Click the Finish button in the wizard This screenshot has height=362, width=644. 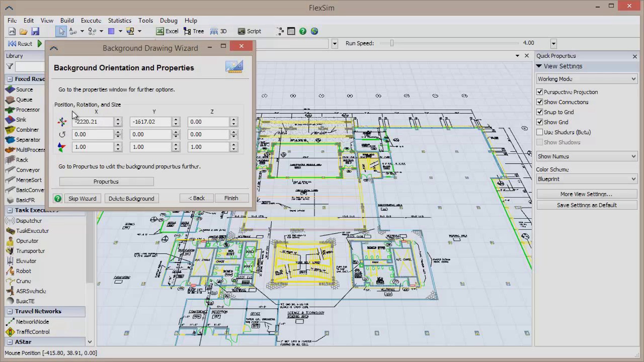[x=231, y=198]
